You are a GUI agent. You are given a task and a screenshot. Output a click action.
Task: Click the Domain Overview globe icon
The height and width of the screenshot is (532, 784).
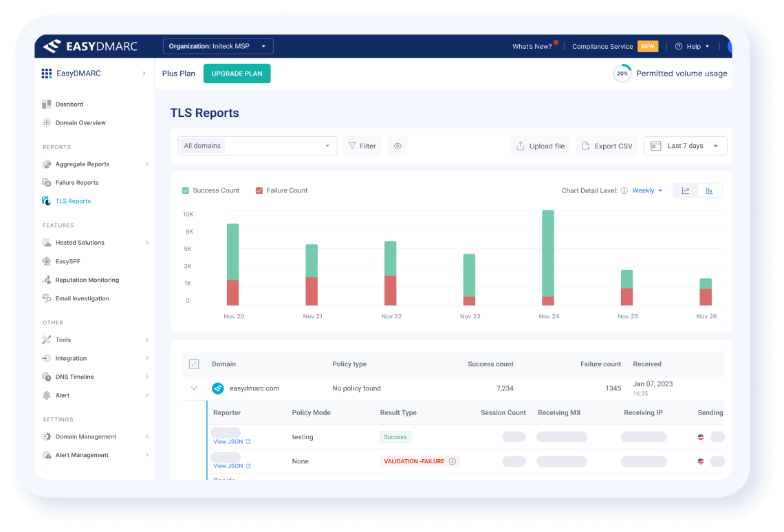(x=47, y=122)
